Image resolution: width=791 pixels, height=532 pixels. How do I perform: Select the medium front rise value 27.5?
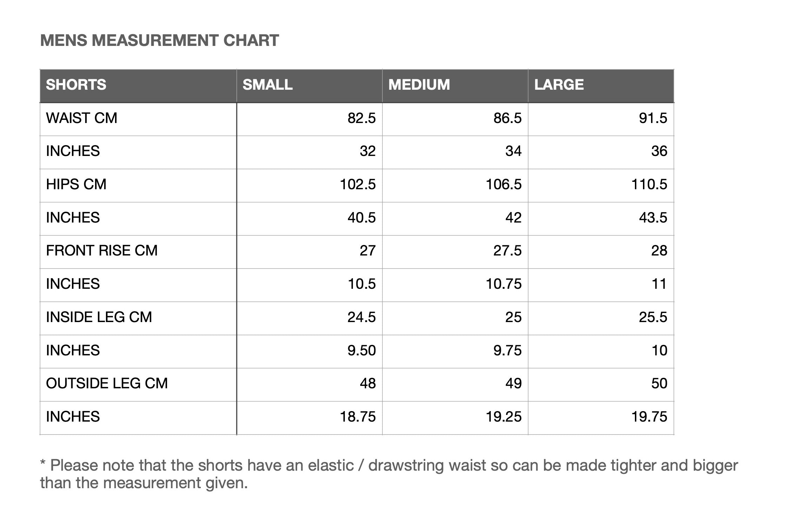tap(507, 251)
